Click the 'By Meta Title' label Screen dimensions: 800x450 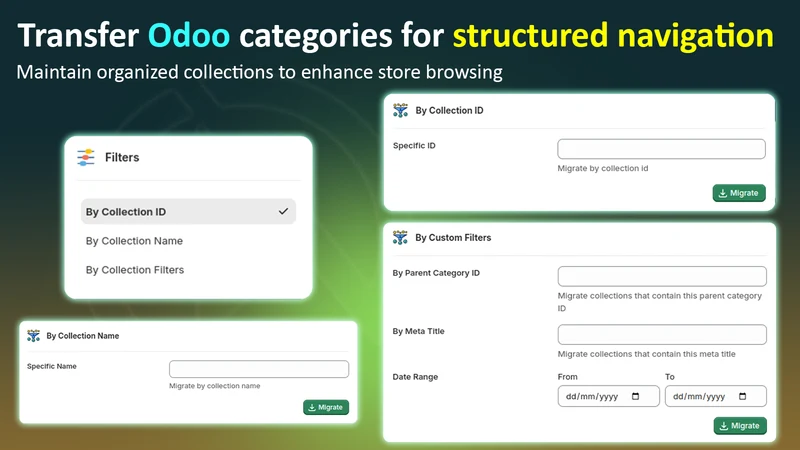point(418,331)
